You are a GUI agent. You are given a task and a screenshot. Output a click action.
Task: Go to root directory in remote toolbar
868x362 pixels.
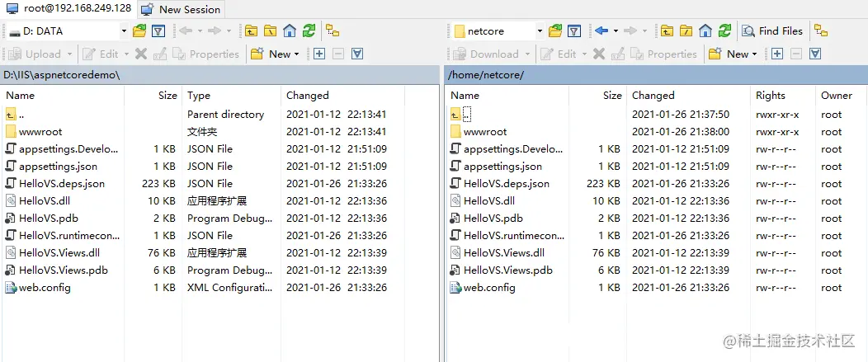pyautogui.click(x=686, y=31)
